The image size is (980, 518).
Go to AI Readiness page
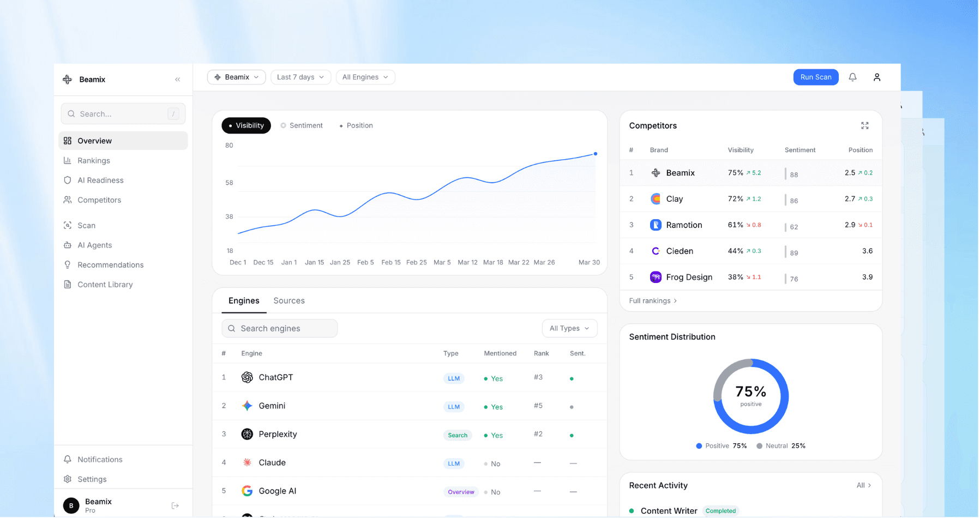[123, 180]
